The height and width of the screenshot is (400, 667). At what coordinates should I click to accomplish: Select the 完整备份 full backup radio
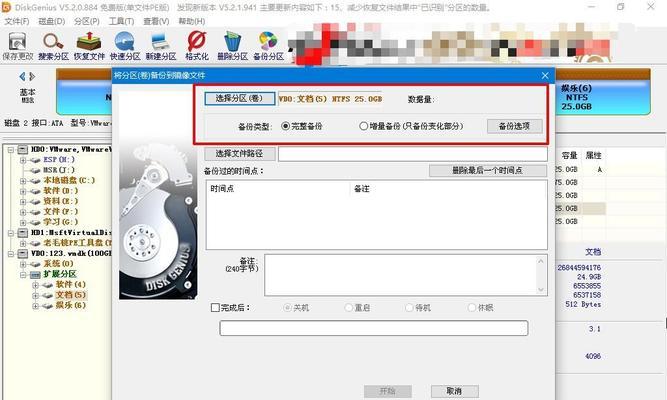(285, 126)
